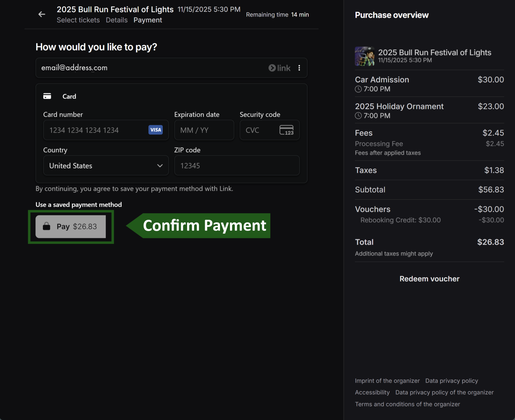Open the Payment tab

pyautogui.click(x=147, y=20)
